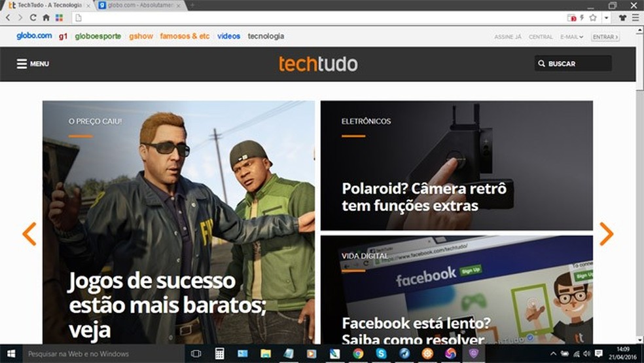Image resolution: width=644 pixels, height=363 pixels.
Task: Go to the globo.com link
Action: tap(34, 36)
